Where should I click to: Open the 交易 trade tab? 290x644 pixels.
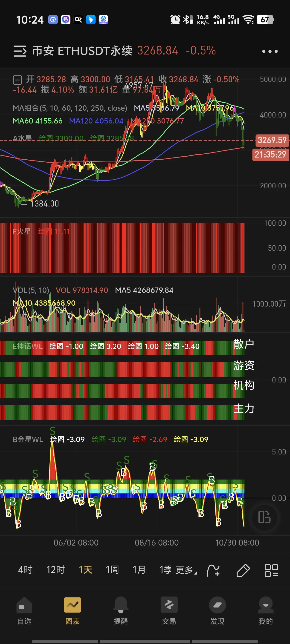(x=169, y=611)
